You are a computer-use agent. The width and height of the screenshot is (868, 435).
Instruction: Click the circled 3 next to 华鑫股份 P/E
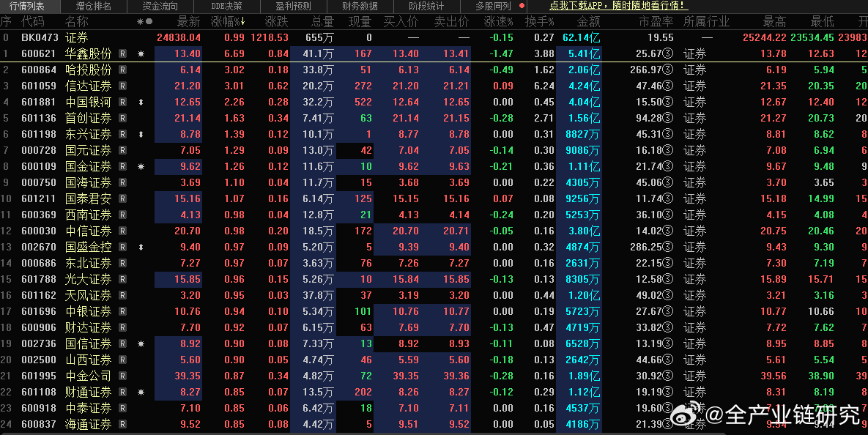point(668,53)
